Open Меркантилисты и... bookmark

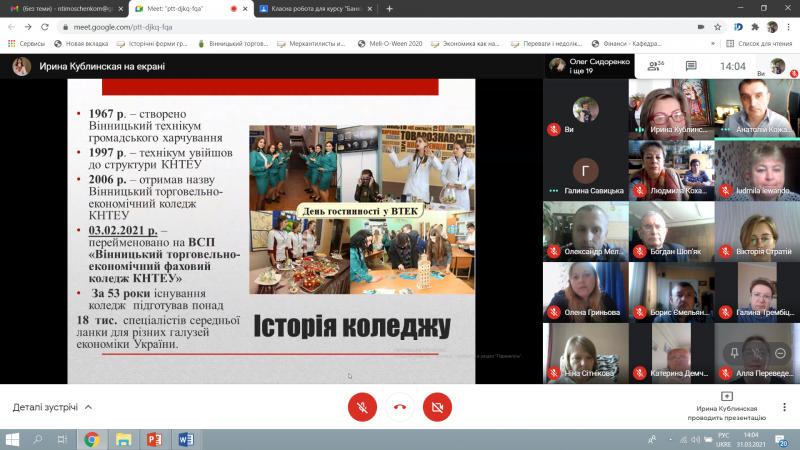311,44
